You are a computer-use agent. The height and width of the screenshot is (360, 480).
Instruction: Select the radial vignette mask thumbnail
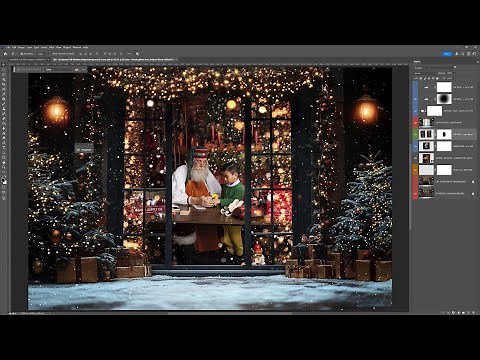coord(444,99)
